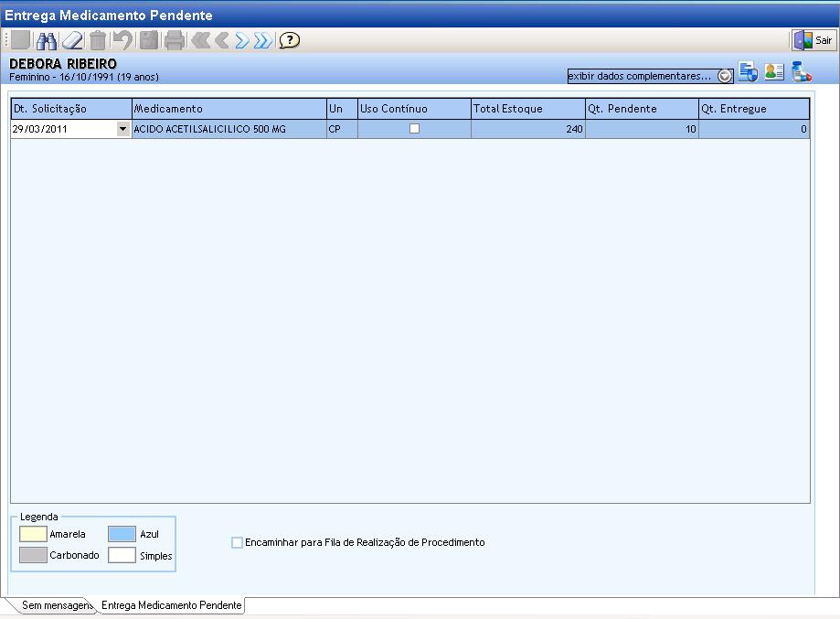840x619 pixels.
Task: Click the Simples legend color swatch
Action: click(x=122, y=555)
